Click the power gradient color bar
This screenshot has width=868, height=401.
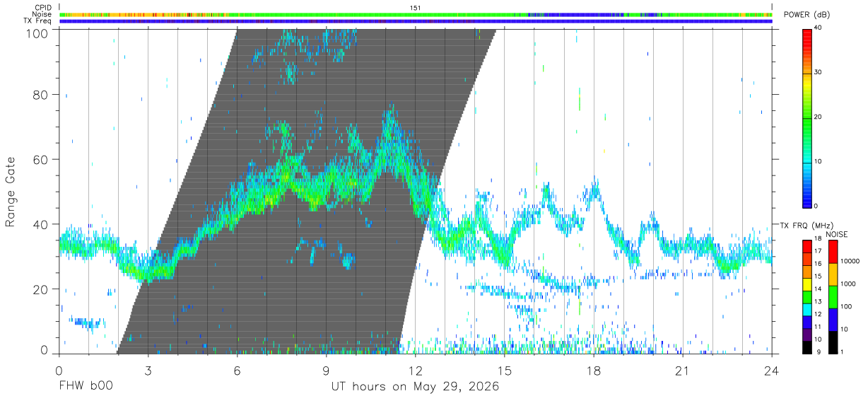tap(807, 117)
